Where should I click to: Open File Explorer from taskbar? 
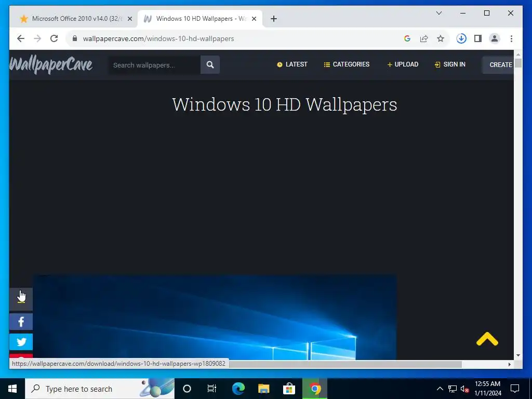click(x=263, y=389)
